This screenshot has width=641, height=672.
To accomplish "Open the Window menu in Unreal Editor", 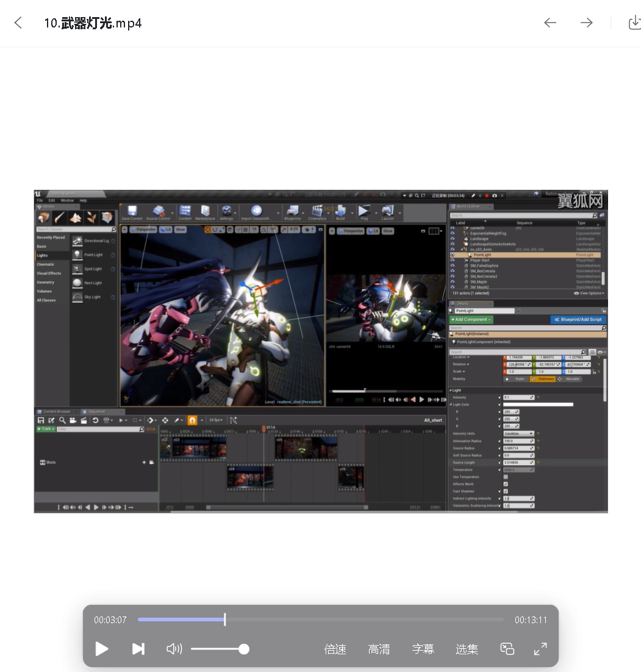I will click(67, 200).
